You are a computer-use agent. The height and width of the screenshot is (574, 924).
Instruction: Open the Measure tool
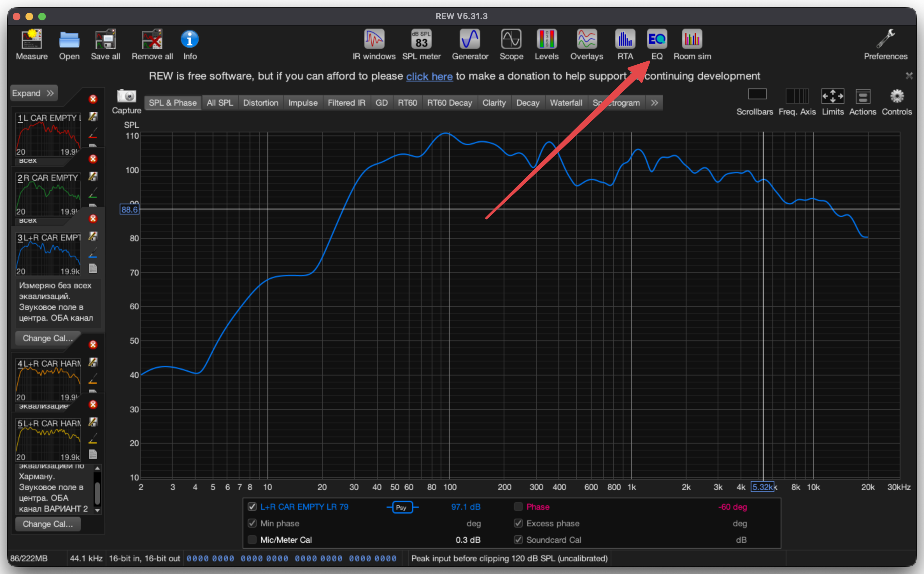(x=32, y=45)
